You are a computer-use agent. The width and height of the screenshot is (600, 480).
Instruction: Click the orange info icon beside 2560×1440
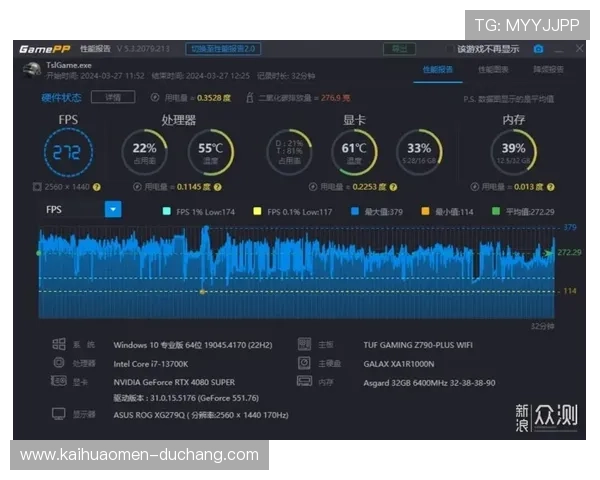101,186
